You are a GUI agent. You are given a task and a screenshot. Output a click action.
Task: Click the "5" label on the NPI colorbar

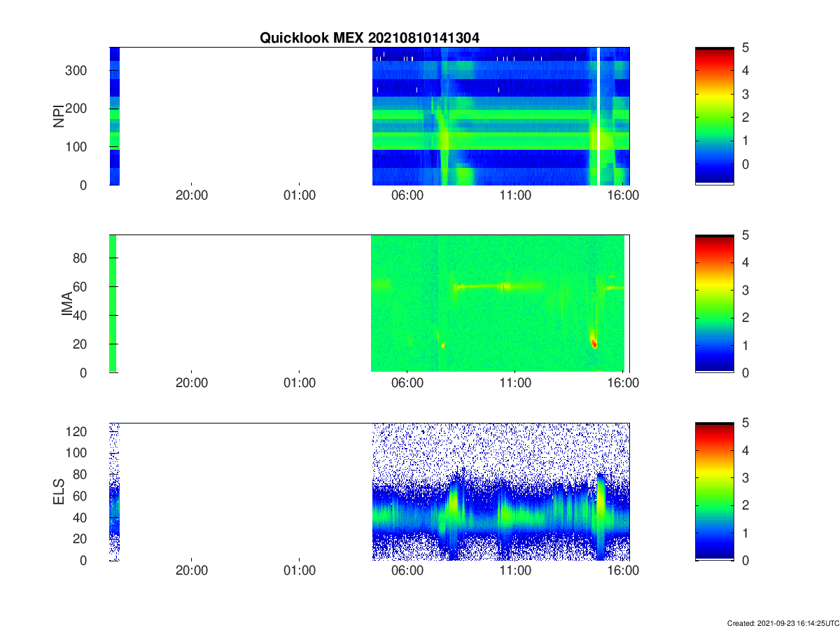[746, 48]
